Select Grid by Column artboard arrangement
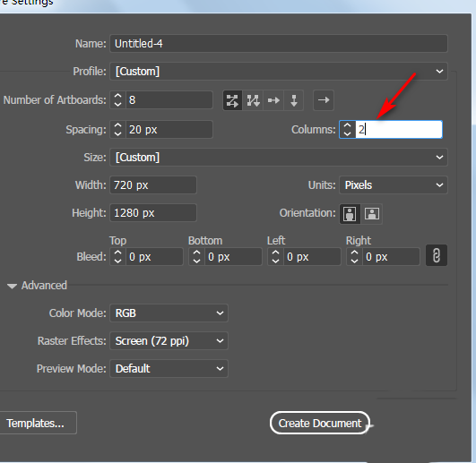476x463 pixels. [253, 100]
